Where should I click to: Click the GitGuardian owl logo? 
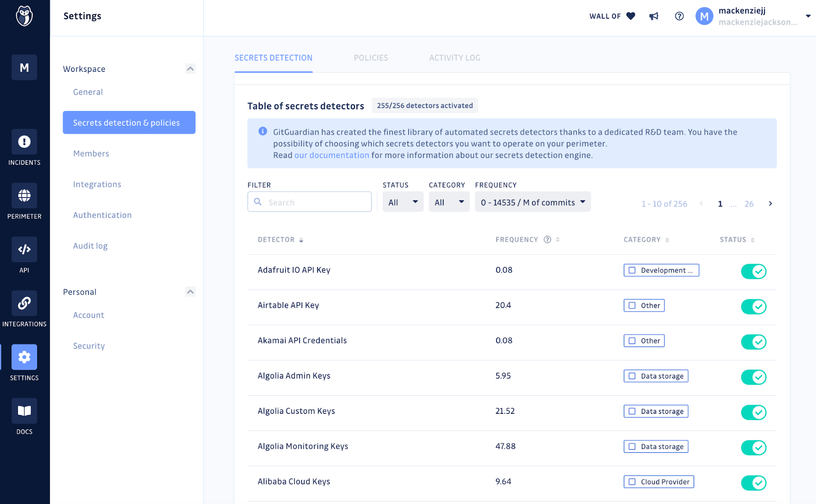tap(24, 16)
